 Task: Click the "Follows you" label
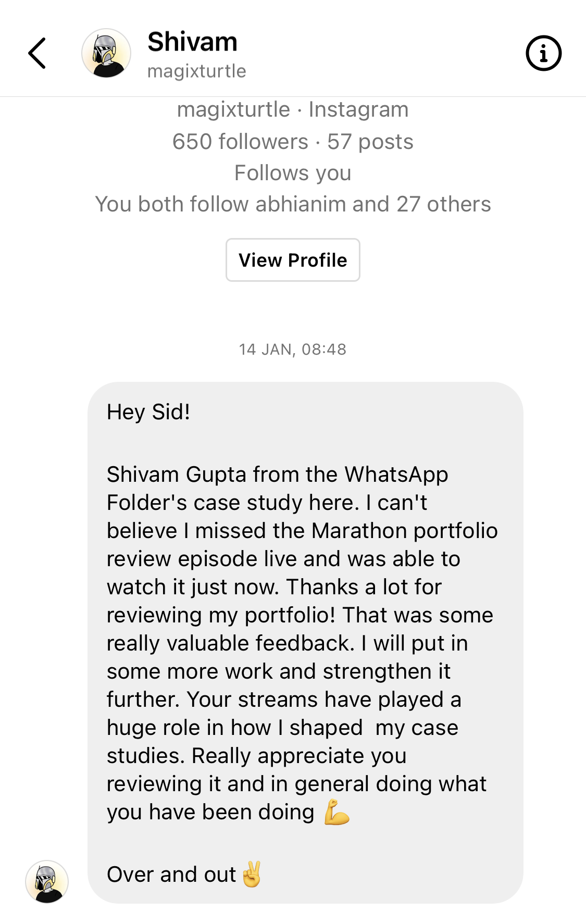(x=293, y=173)
